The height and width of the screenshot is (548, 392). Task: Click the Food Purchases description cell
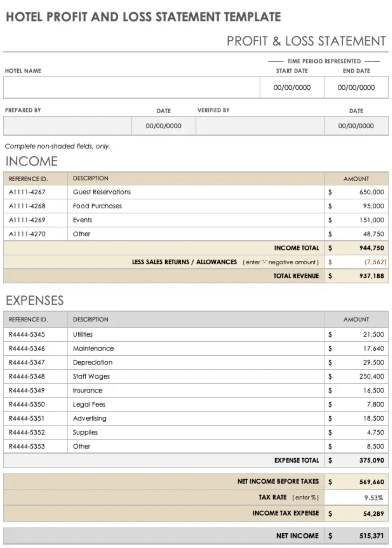point(195,206)
